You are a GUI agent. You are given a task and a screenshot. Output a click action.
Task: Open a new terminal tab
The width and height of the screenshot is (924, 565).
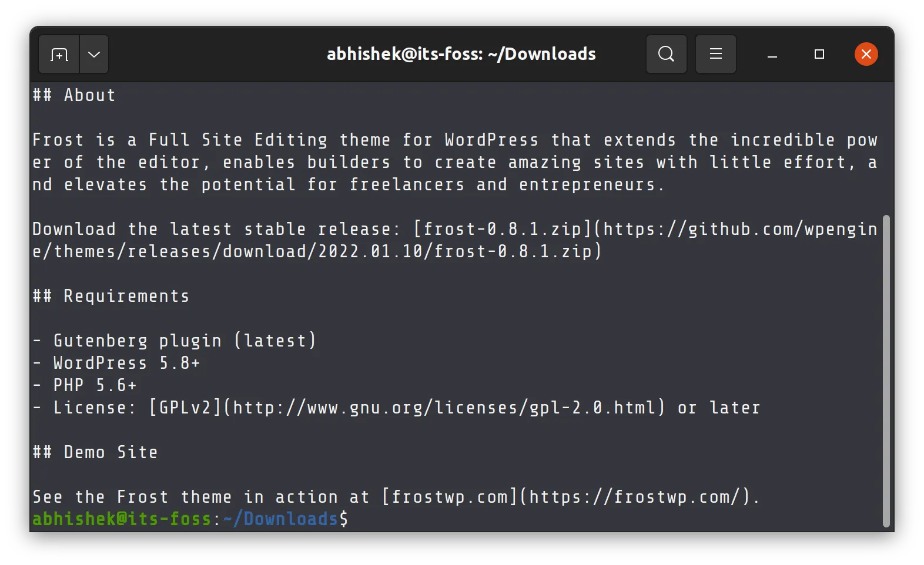pyautogui.click(x=58, y=54)
